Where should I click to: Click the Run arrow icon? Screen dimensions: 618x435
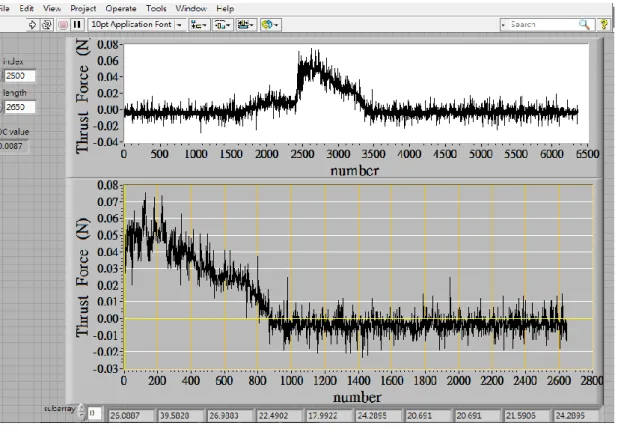tap(32, 25)
